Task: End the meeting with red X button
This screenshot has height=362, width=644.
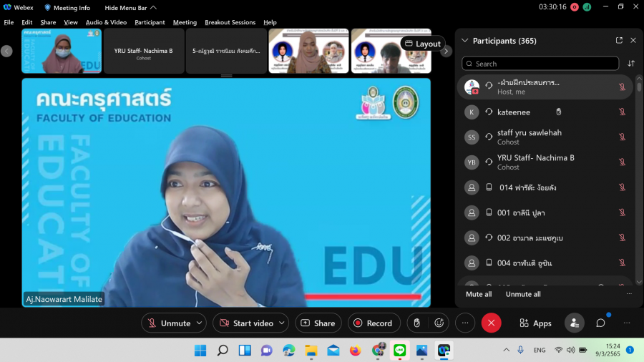Action: coord(491,323)
